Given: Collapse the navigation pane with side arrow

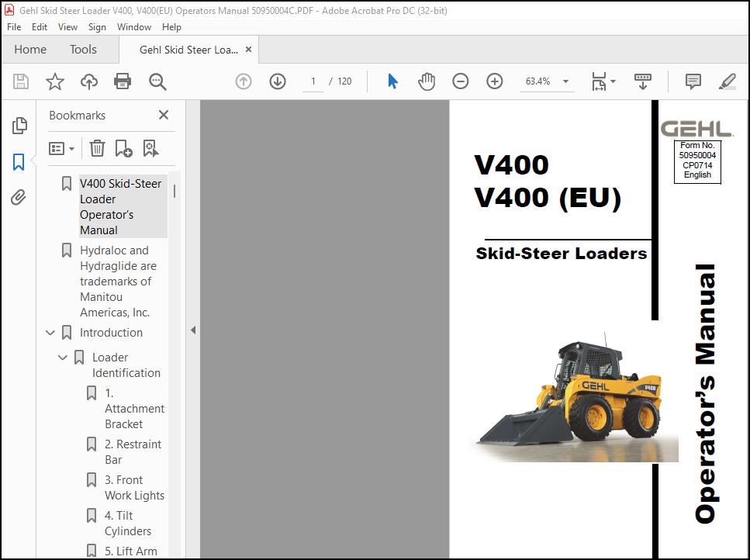Looking at the screenshot, I should coord(193,330).
